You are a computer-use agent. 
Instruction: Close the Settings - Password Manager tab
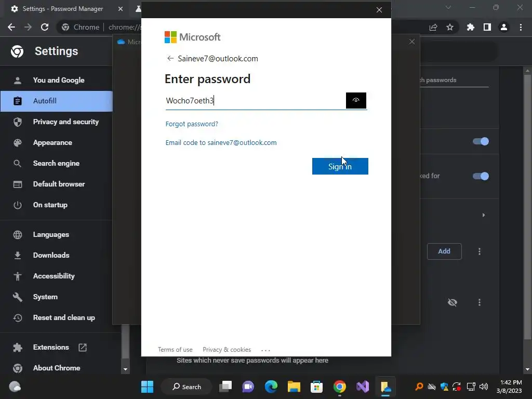pyautogui.click(x=121, y=9)
